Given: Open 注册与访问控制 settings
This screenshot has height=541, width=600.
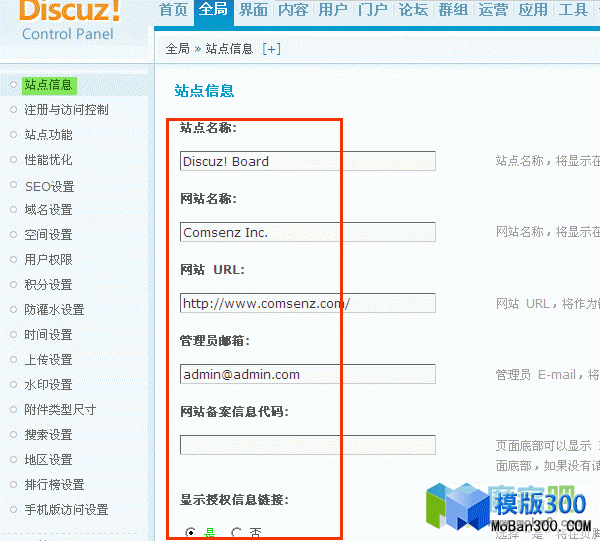Looking at the screenshot, I should (66, 110).
